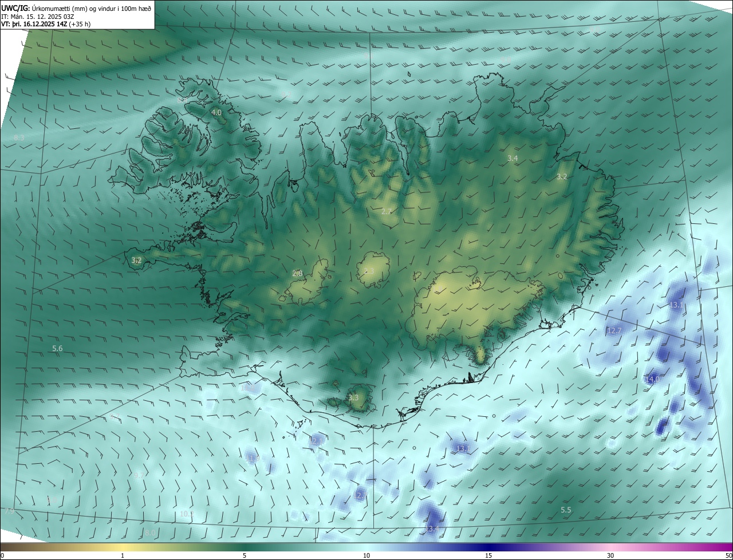Click the 7.9 value label over the sea
The height and width of the screenshot is (560, 733).
tap(9, 511)
